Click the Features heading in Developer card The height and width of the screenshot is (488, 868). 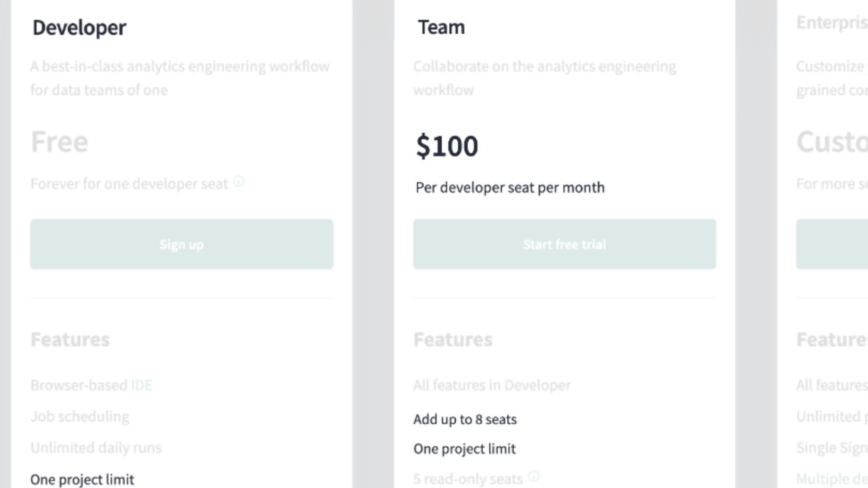click(70, 340)
